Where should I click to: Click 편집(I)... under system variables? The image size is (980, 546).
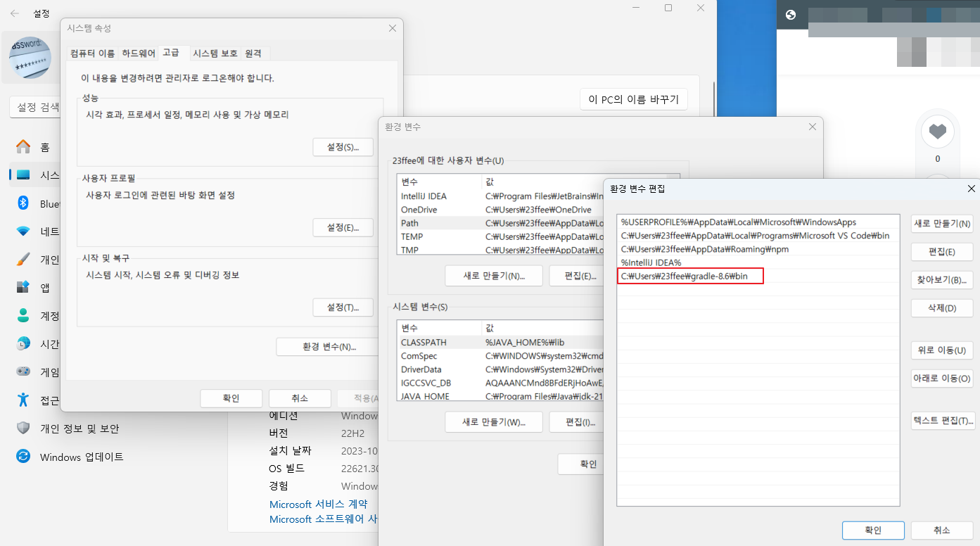tap(576, 422)
